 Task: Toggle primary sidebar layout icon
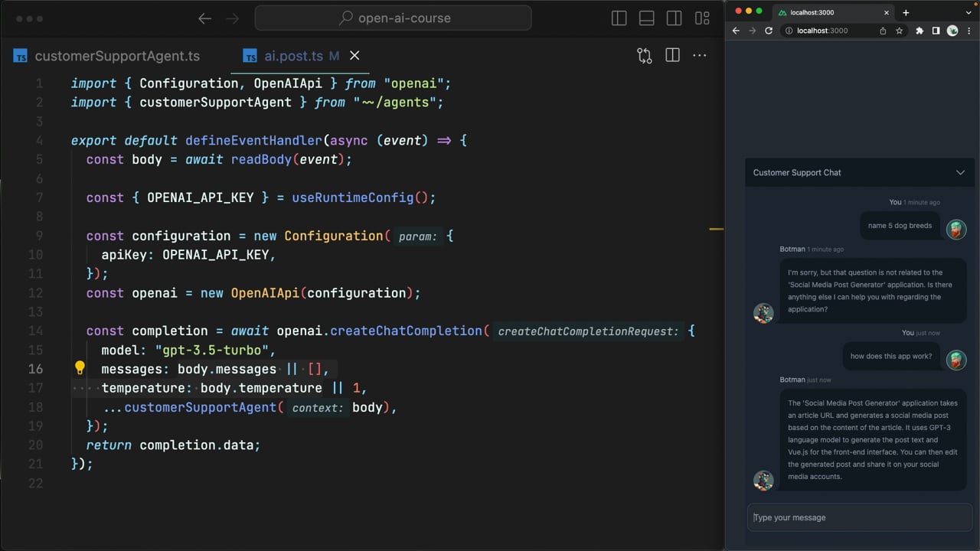click(x=619, y=18)
